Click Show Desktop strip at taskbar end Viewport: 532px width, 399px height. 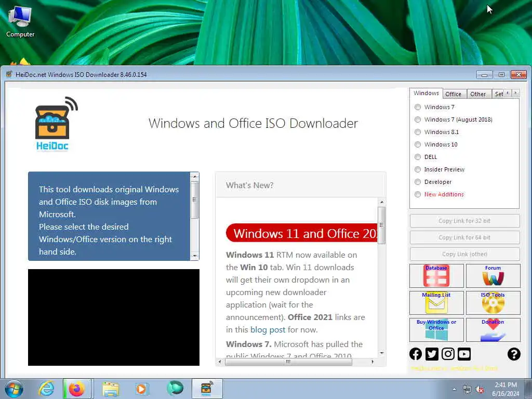point(529,389)
